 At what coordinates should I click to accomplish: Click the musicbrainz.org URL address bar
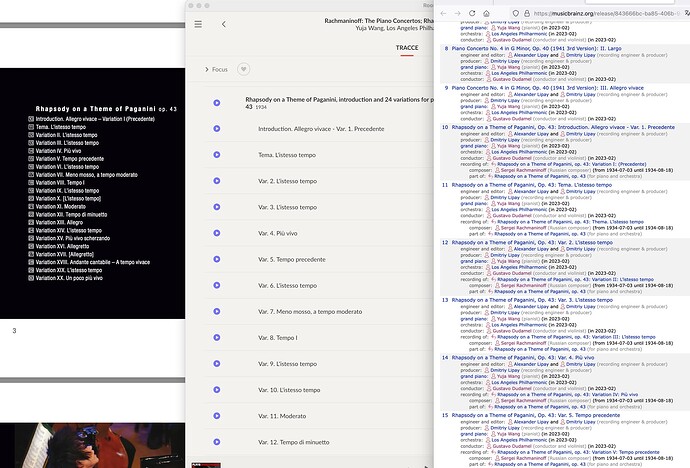607,13
